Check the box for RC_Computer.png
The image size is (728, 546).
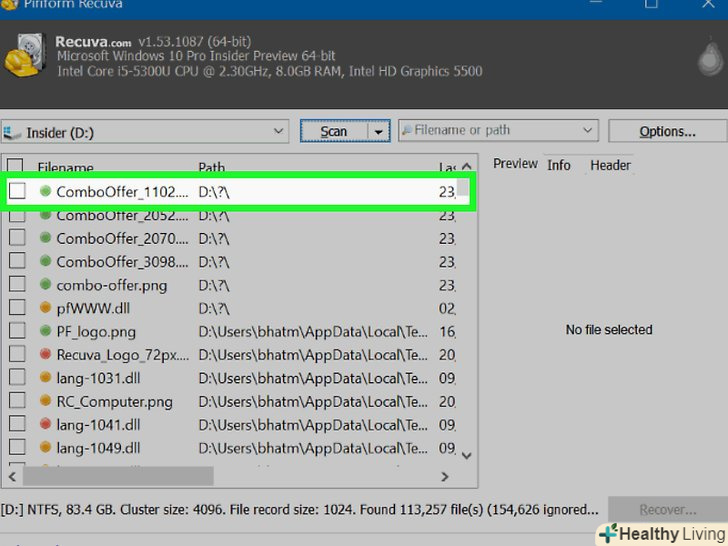(x=17, y=400)
